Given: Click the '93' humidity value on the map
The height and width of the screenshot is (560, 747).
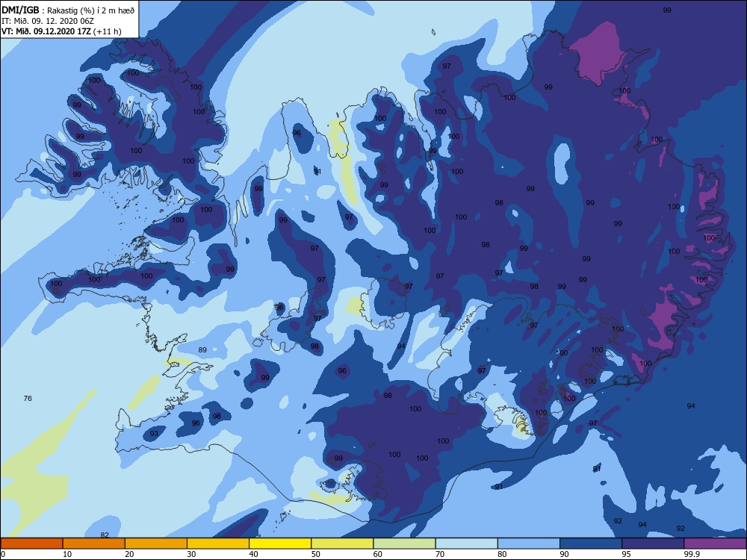Looking at the screenshot, I should point(154,433).
